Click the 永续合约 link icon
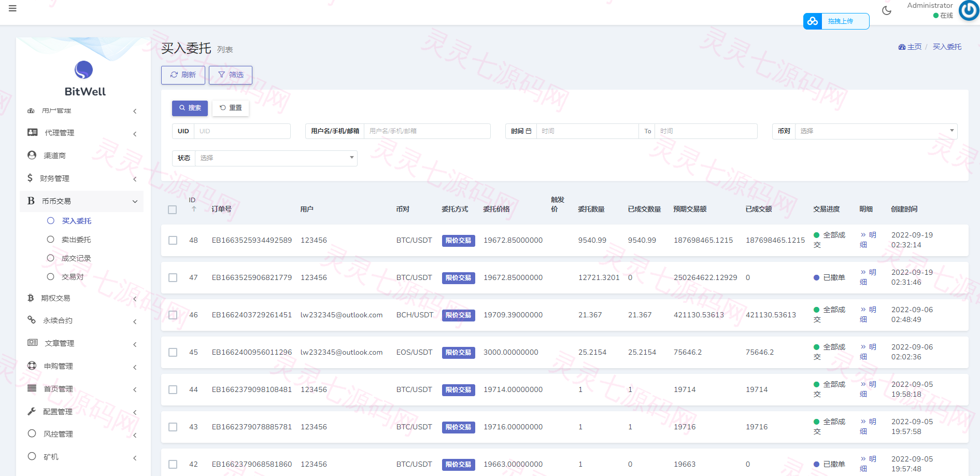980x476 pixels. [32, 320]
